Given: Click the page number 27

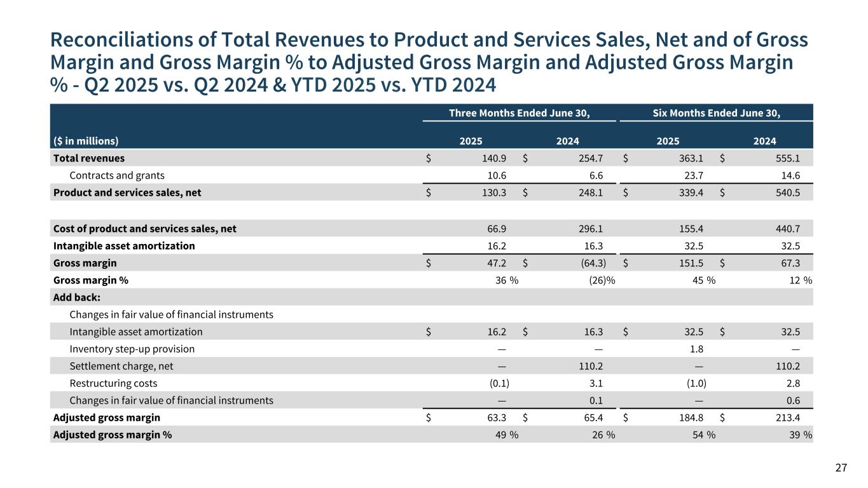Looking at the screenshot, I should pyautogui.click(x=841, y=468).
